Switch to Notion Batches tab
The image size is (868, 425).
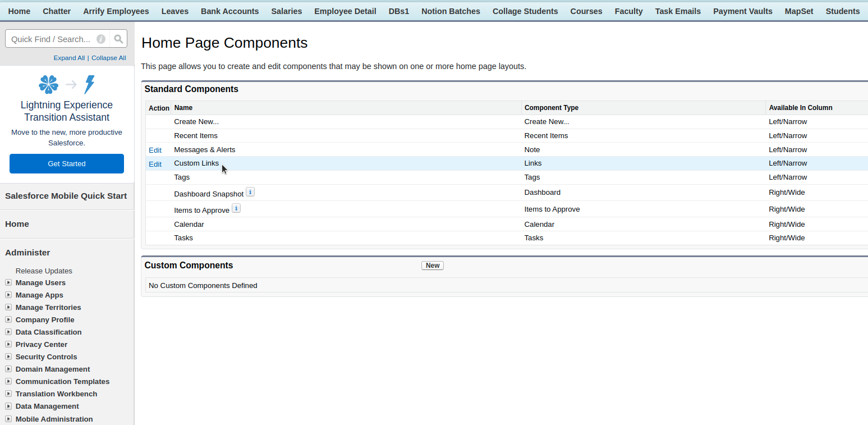click(x=451, y=11)
